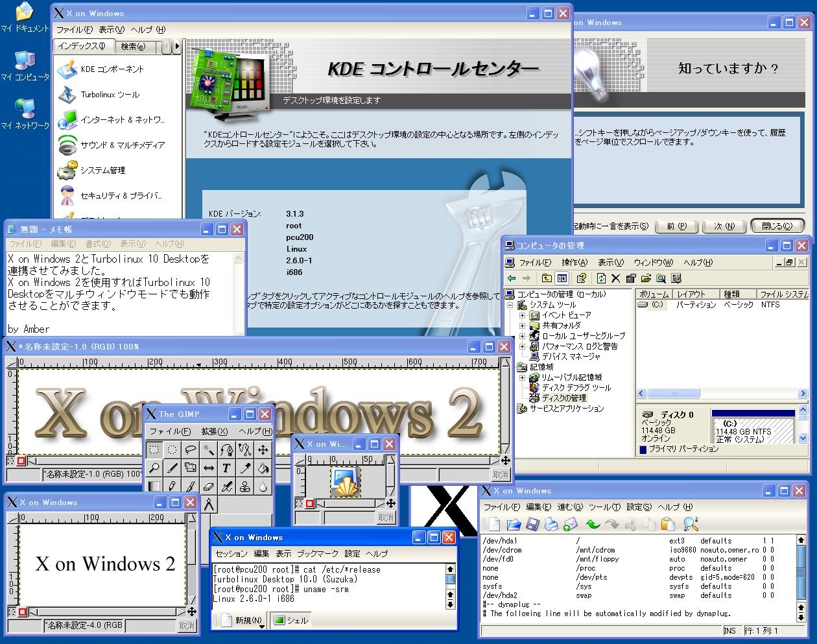This screenshot has height=644, width=817.
Task: Select the bucket fill tool
Action: [x=263, y=467]
